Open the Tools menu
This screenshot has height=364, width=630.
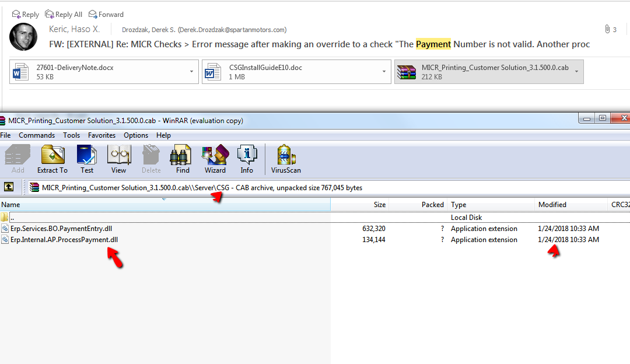pos(71,135)
